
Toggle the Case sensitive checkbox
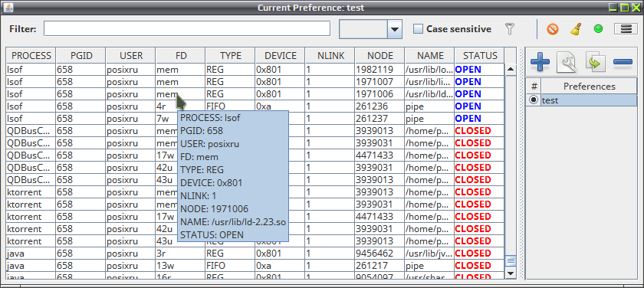coord(418,29)
